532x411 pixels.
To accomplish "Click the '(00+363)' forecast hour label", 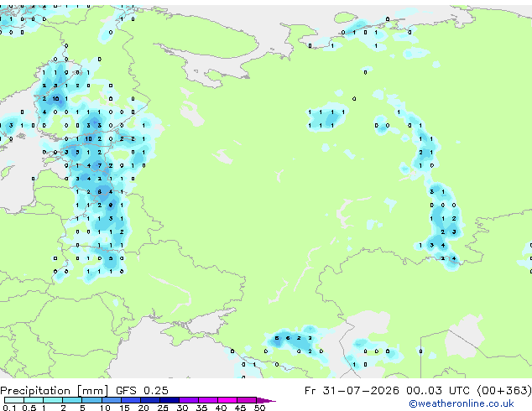I will 504,391.
